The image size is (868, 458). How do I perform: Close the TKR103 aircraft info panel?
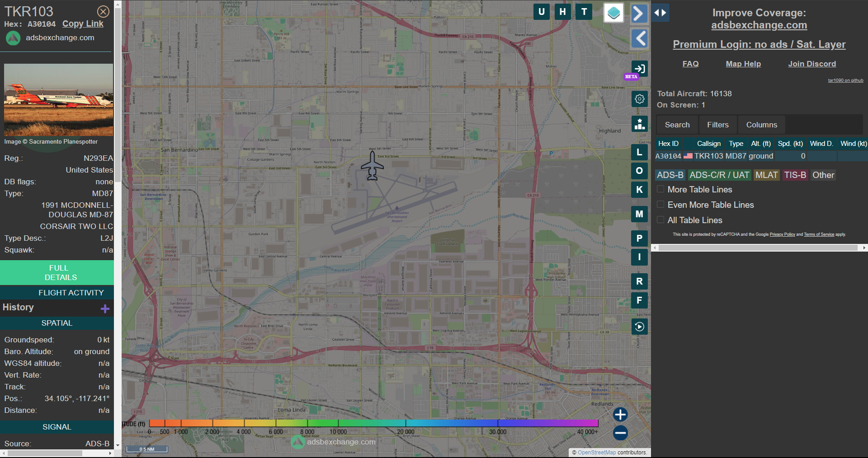[103, 11]
